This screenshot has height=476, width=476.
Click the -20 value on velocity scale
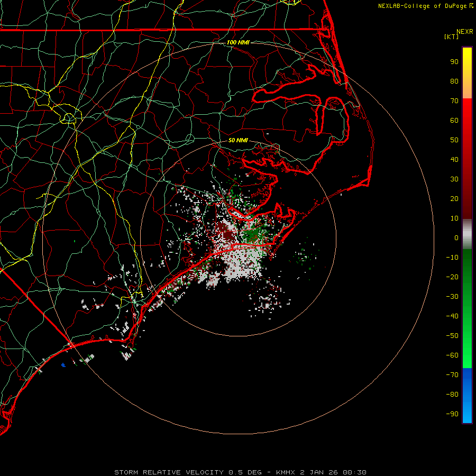tap(452, 277)
